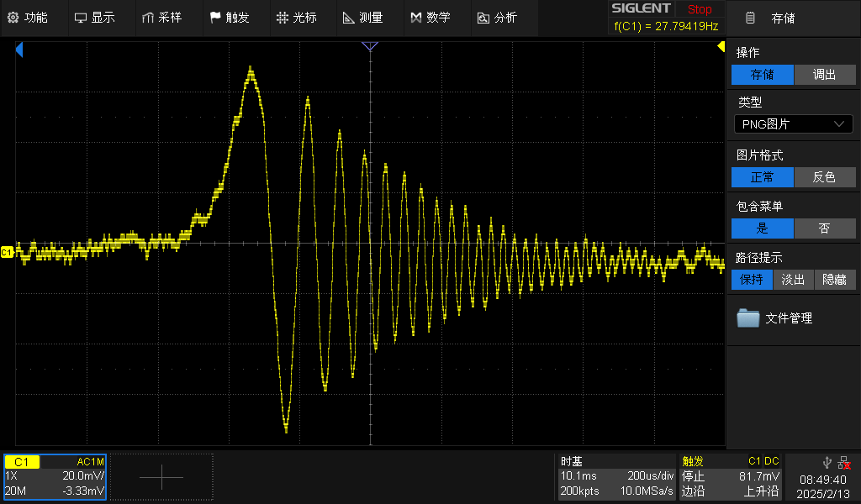This screenshot has width=861, height=504.
Task: Open the 功能 utility gear menu
Action: tap(28, 18)
